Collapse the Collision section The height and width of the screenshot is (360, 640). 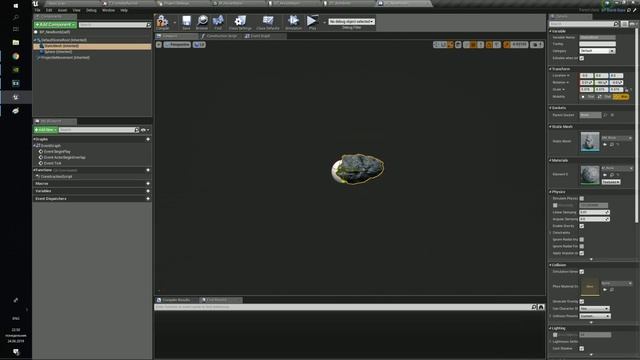pos(550,265)
